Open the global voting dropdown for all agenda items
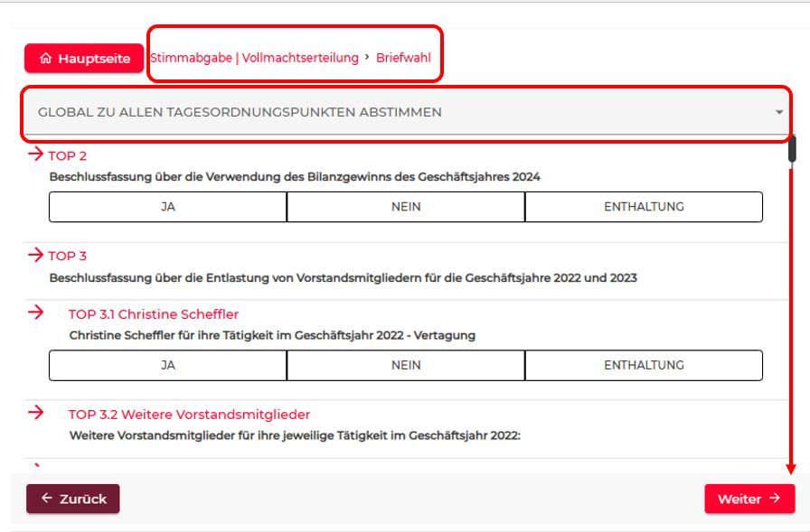Screen dimensions: 810x532 click(x=406, y=112)
